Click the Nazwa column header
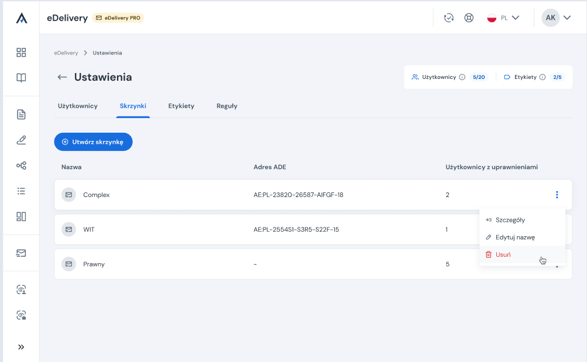This screenshot has width=587, height=362. pyautogui.click(x=72, y=167)
